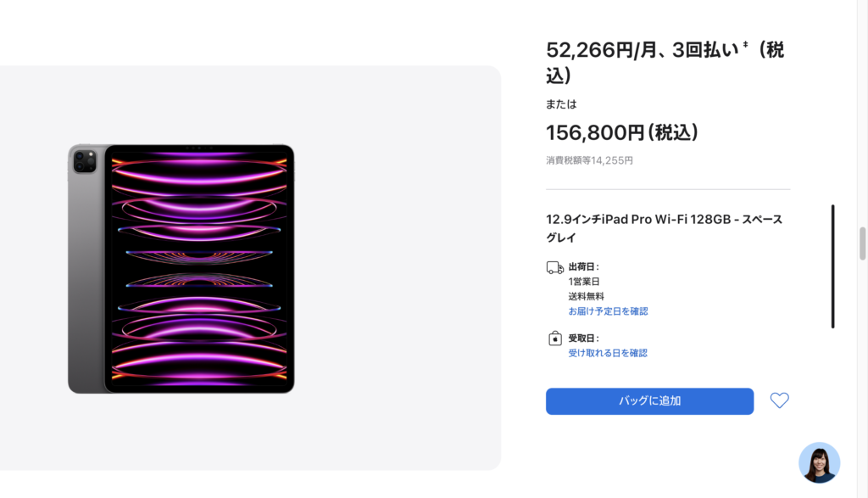This screenshot has height=498, width=868.
Task: Click the 消費税額等14,255円 tax note
Action: (x=590, y=160)
